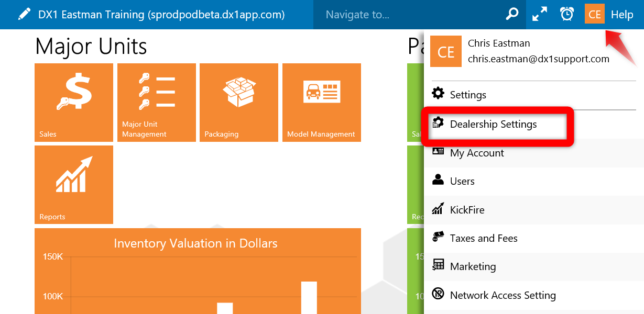Open the Reports tile under Major Units
The width and height of the screenshot is (644, 314).
(74, 185)
